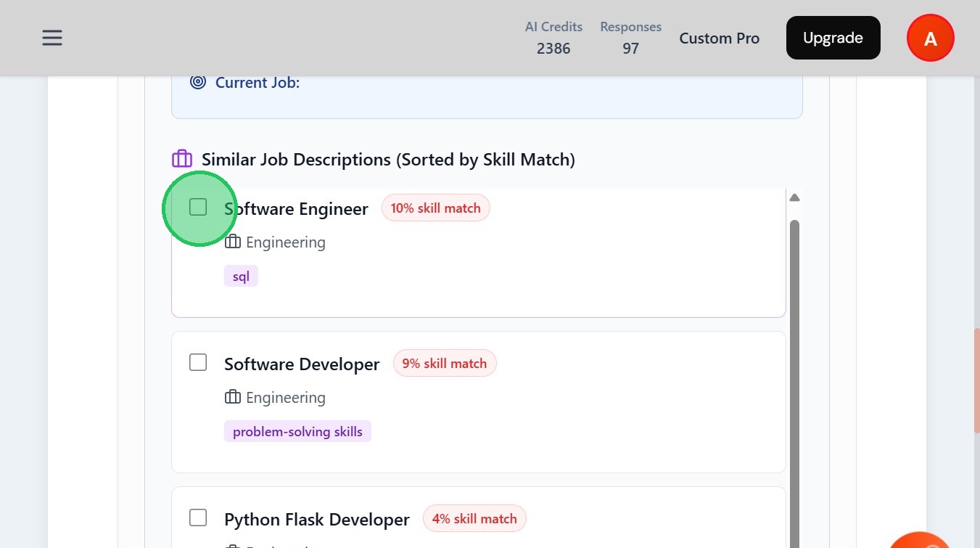The width and height of the screenshot is (980, 548).
Task: Click the job list scroll-up arrow
Action: (x=794, y=197)
